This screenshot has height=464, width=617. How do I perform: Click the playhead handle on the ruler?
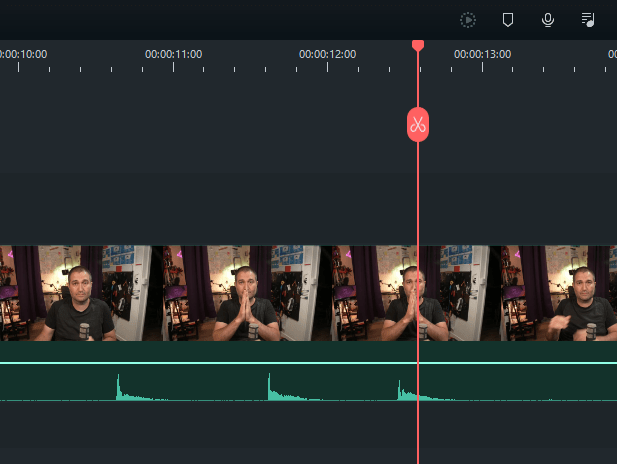coord(418,45)
